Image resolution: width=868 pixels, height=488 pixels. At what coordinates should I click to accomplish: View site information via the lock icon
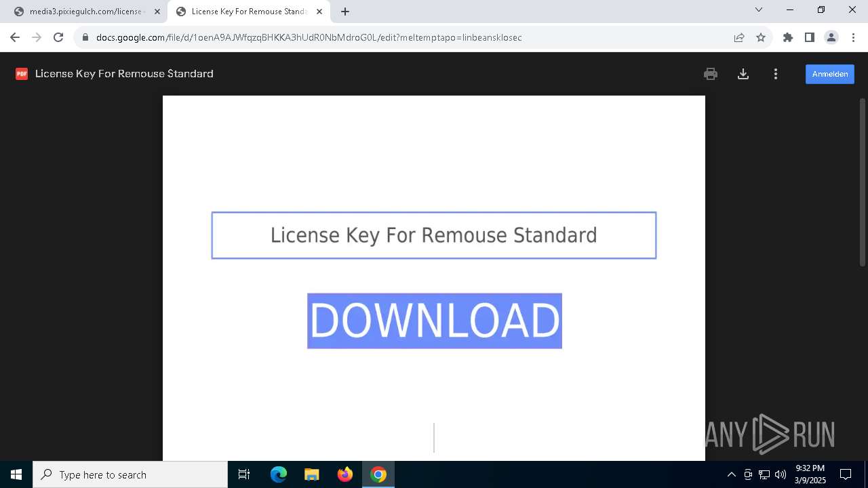[x=85, y=37]
